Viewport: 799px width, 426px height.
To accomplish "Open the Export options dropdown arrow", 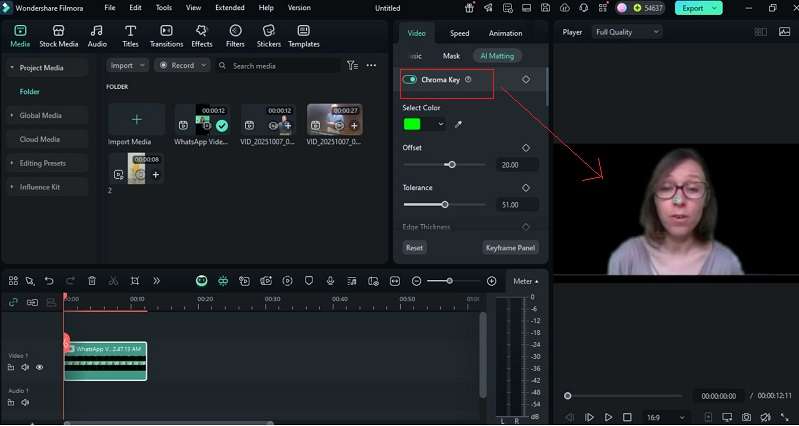I will click(714, 8).
